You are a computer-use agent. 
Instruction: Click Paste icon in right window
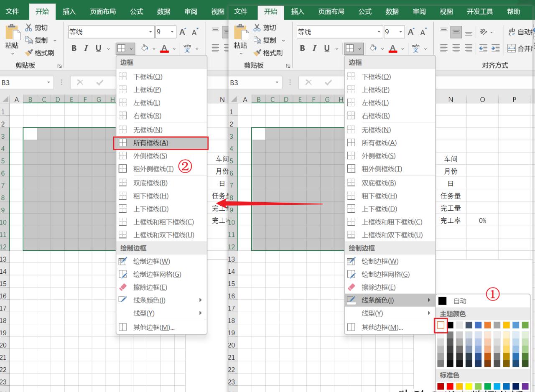tap(240, 32)
